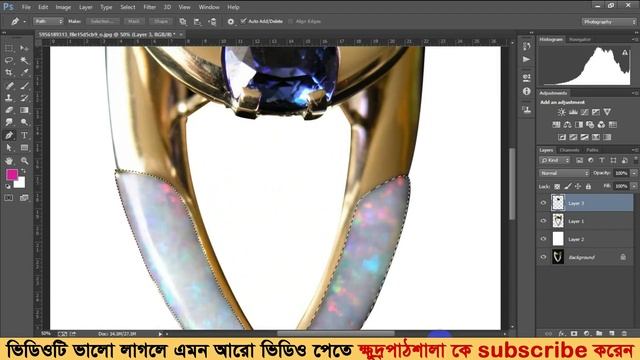Open the Info panel icon
Screen dimensions: 640x360
[x=527, y=91]
